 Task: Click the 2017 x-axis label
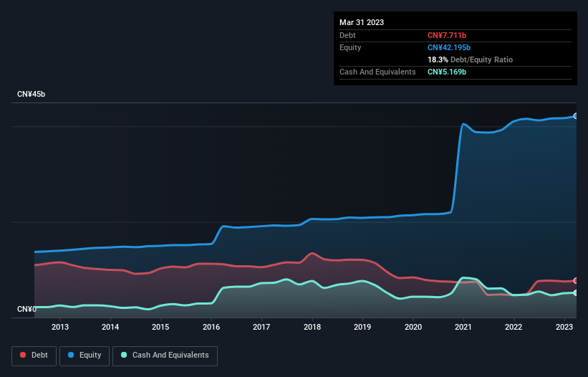[x=261, y=327]
